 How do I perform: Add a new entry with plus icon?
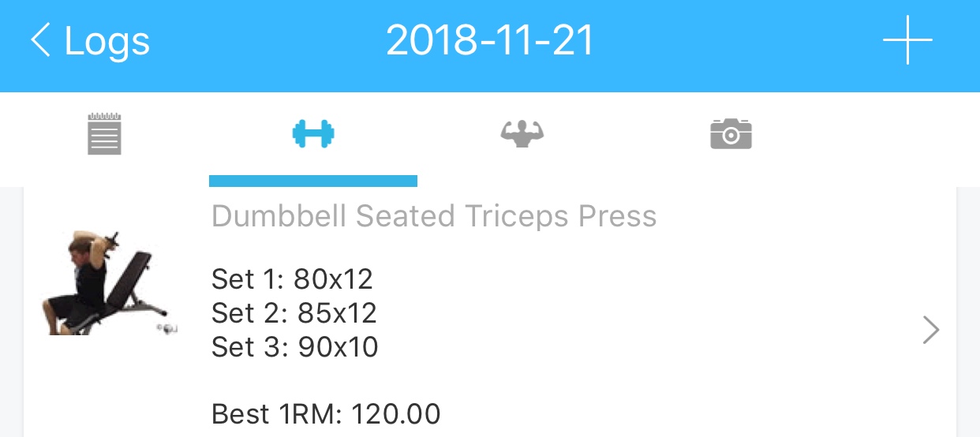907,39
